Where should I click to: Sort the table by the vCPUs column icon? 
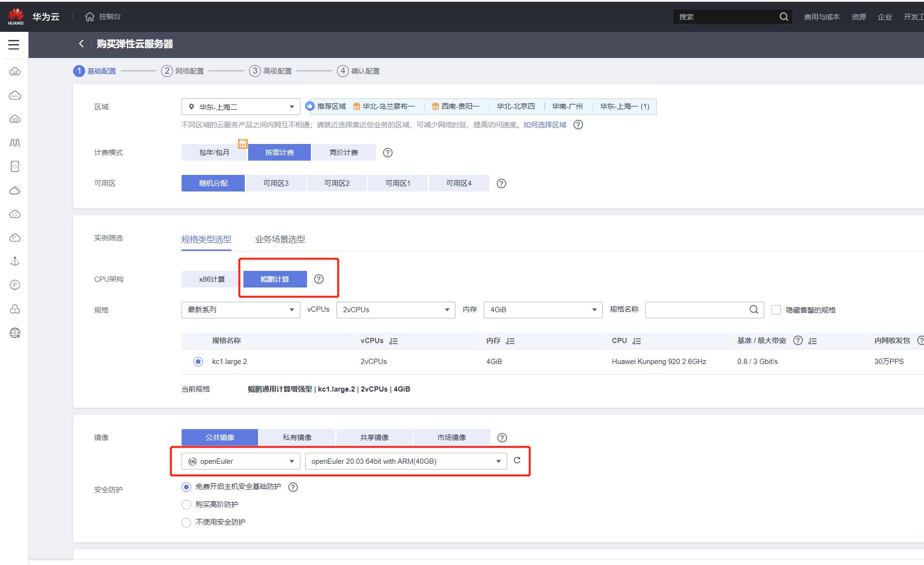[393, 341]
